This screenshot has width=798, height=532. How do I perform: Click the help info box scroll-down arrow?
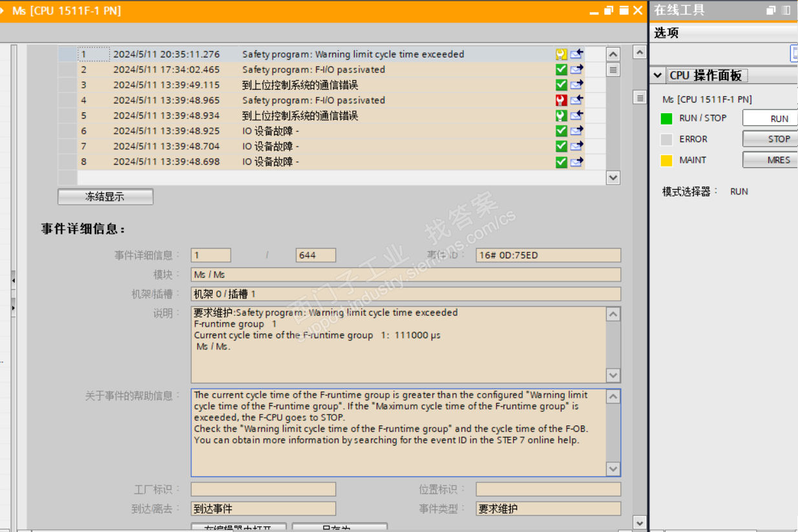[x=613, y=469]
